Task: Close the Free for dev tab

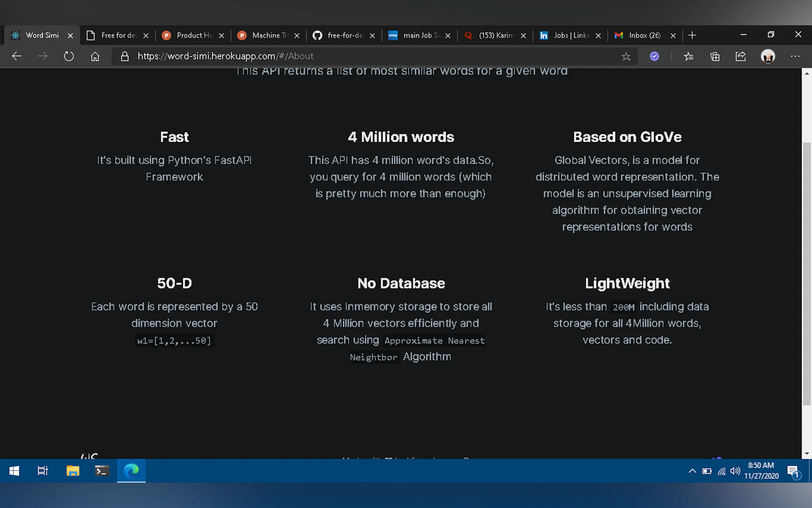Action: coord(146,36)
